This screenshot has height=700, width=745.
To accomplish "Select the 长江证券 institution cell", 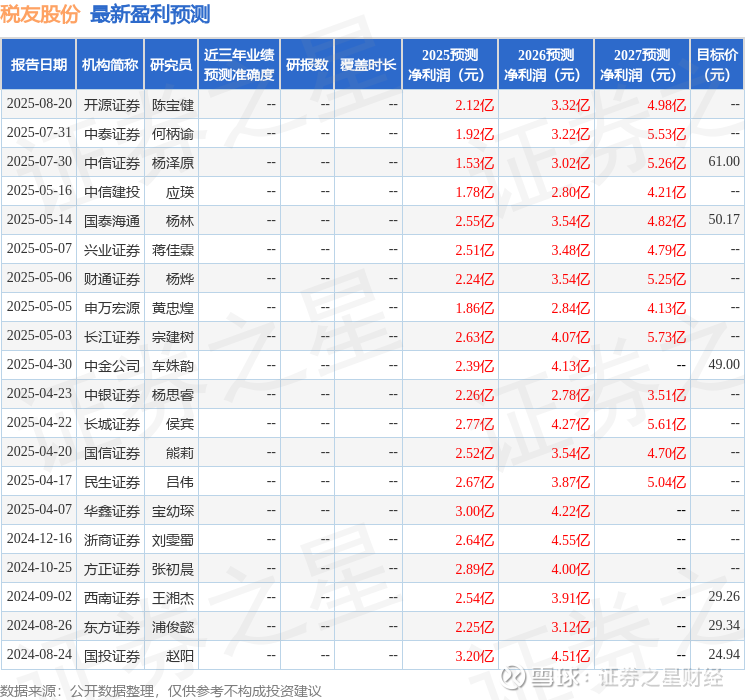I will 112,337.
